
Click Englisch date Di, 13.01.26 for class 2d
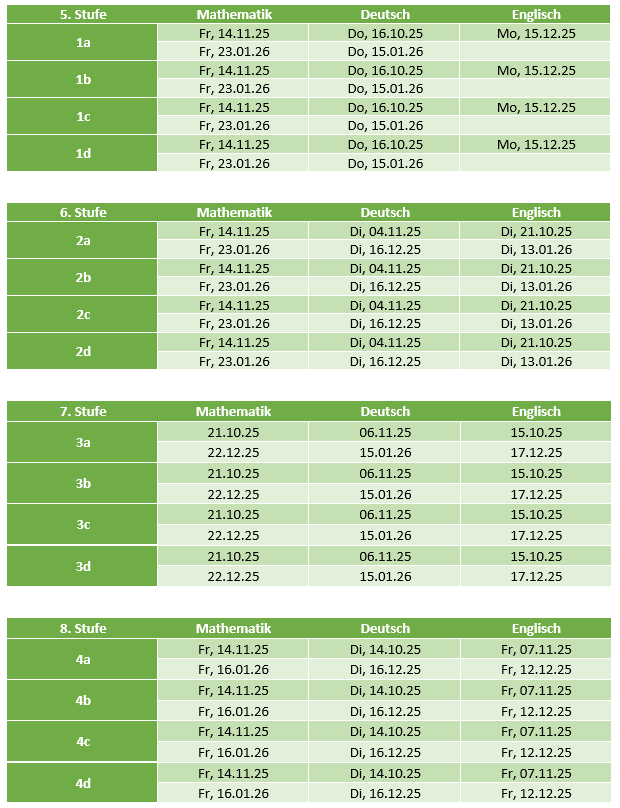(536, 361)
